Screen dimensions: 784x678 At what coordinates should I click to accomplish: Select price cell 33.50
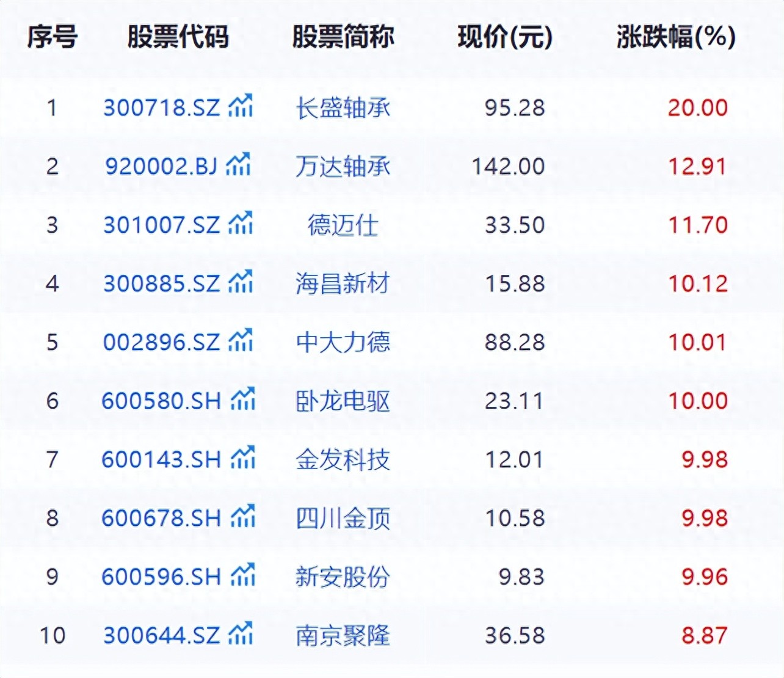pyautogui.click(x=514, y=225)
